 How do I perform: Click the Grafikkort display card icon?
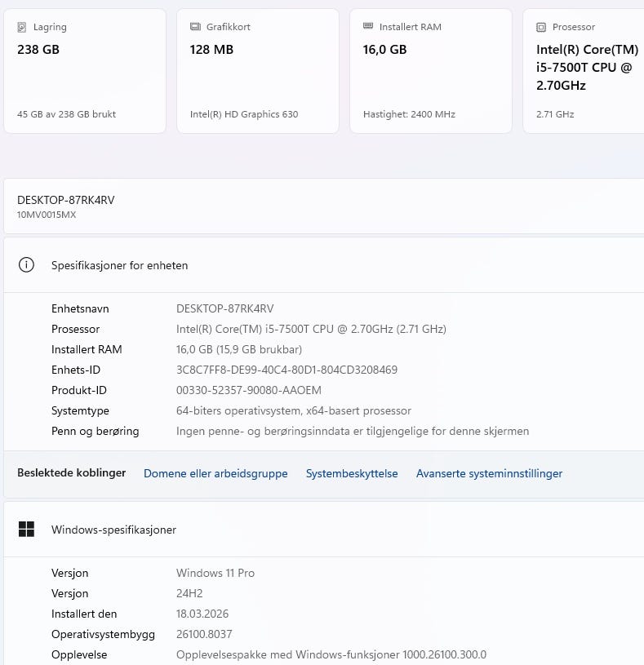click(195, 27)
